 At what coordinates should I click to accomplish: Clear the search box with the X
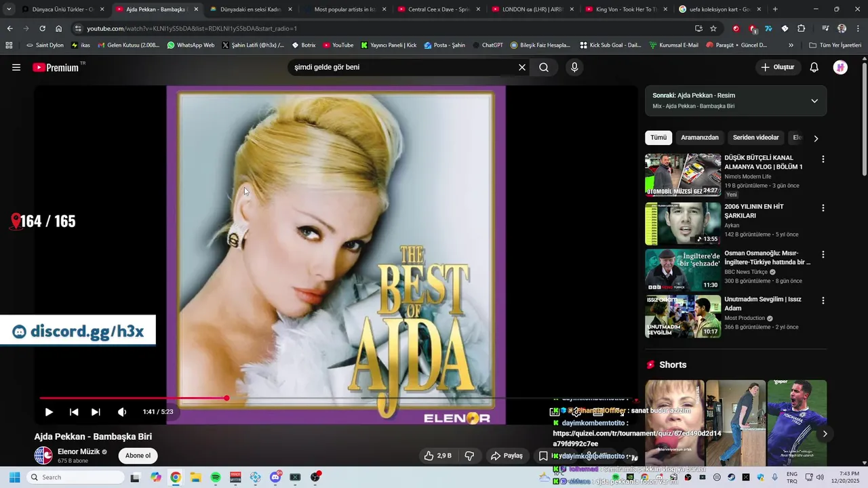coord(522,67)
